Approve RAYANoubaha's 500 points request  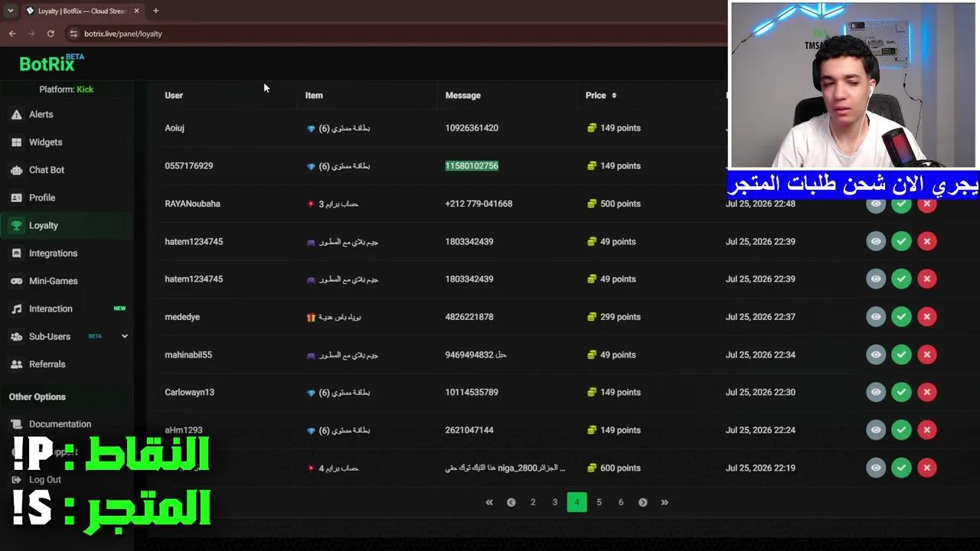901,204
